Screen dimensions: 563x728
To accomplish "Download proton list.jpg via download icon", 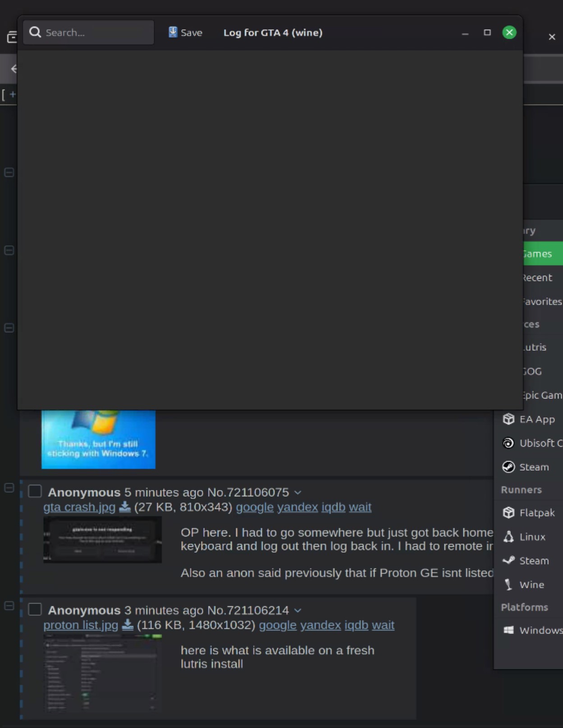I will 128,625.
